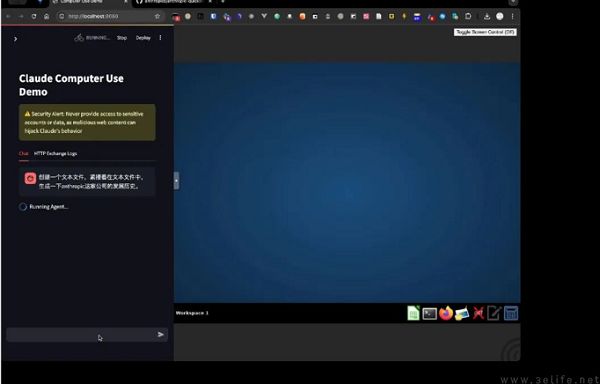Open the calculator icon in taskbar
The image size is (600, 384).
click(x=511, y=313)
